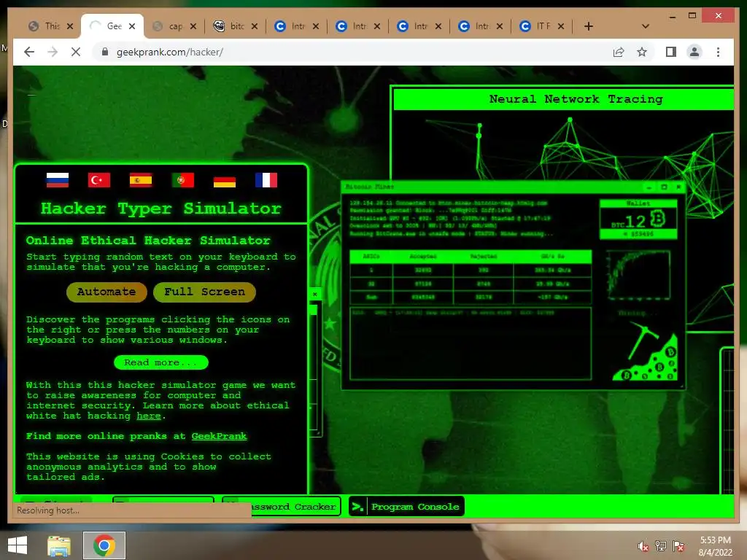Click the geekprank.com/hacker/ address bar
This screenshot has width=747, height=560.
point(352,52)
